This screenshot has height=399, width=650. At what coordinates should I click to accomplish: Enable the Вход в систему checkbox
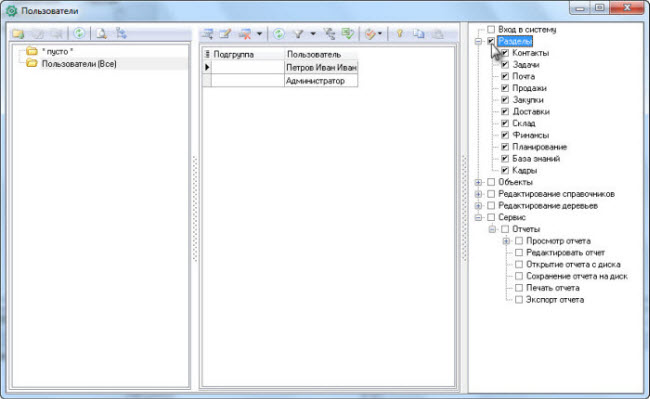[491, 29]
